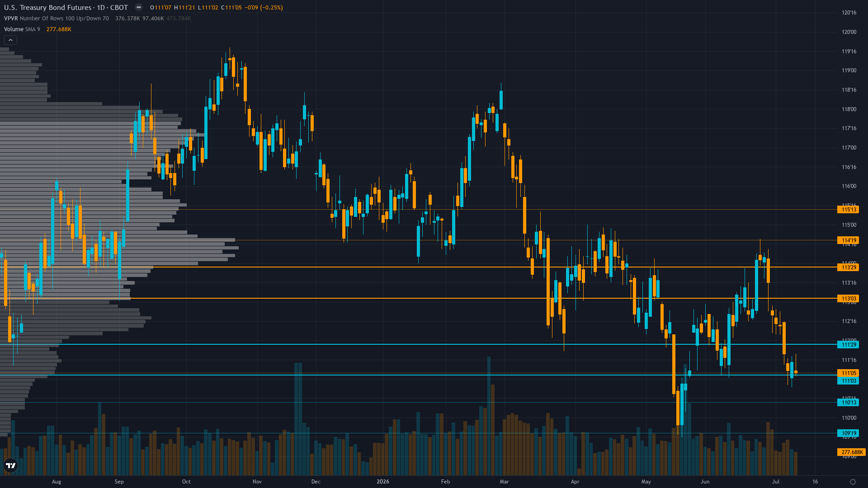
Task: Click the cyan 109'19 price label
Action: (x=848, y=433)
